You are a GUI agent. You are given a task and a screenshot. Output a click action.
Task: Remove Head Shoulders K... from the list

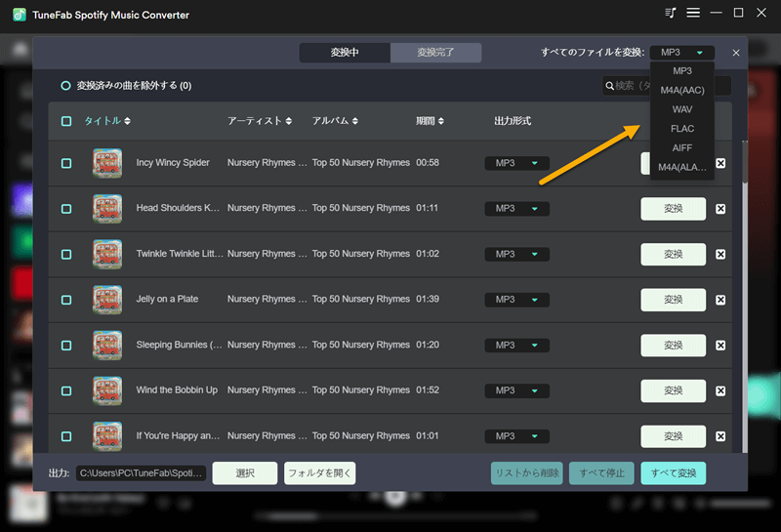point(720,209)
